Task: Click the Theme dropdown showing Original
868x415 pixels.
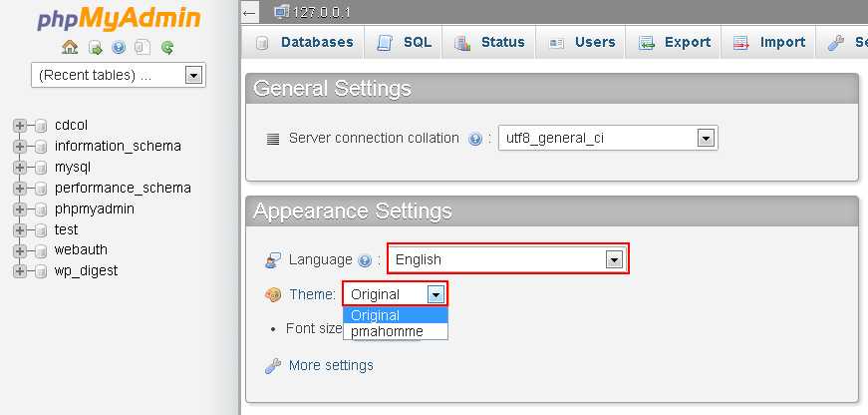Action: coord(395,294)
